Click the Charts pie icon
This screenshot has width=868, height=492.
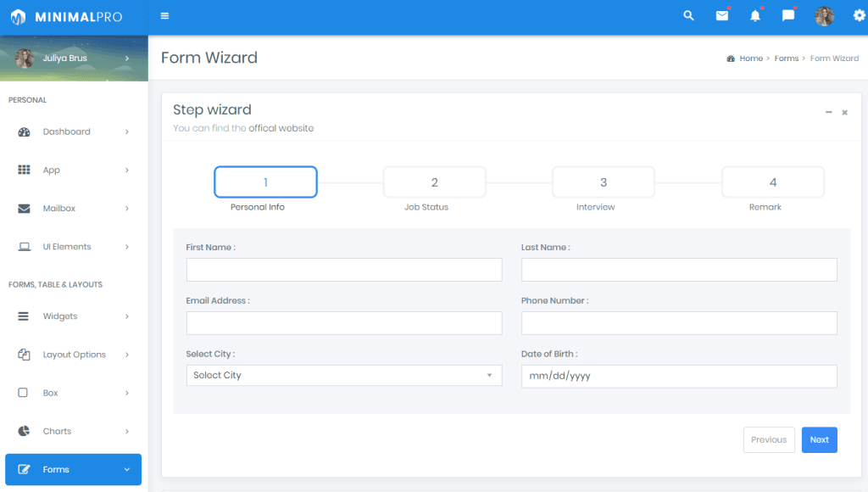24,431
